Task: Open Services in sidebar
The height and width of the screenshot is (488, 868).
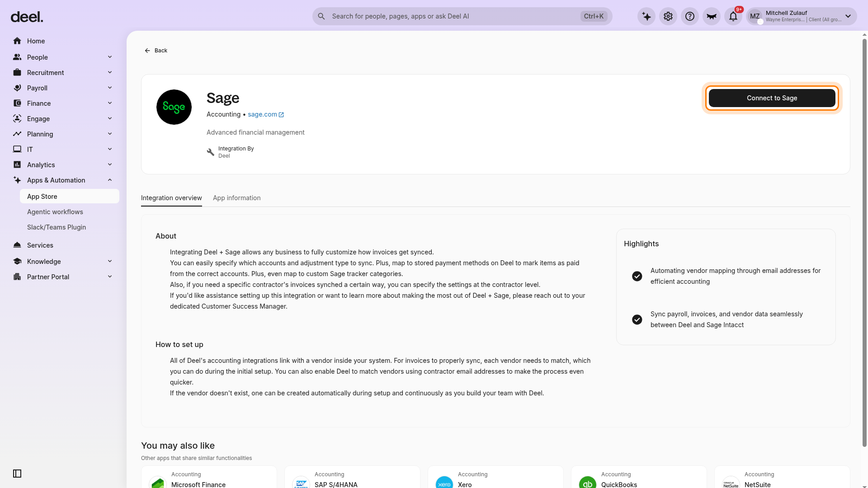Action: pos(63,245)
